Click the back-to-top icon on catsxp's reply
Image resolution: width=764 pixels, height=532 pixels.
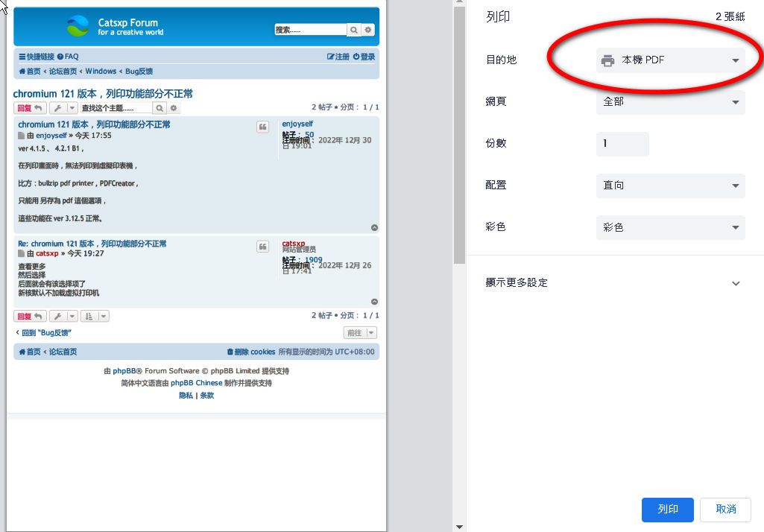click(374, 302)
